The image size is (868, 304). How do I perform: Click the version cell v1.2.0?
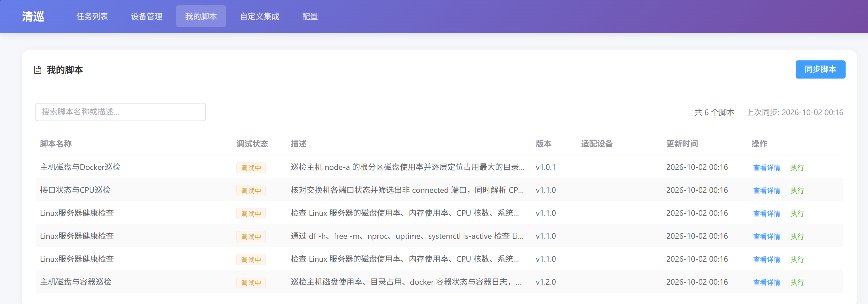click(546, 282)
